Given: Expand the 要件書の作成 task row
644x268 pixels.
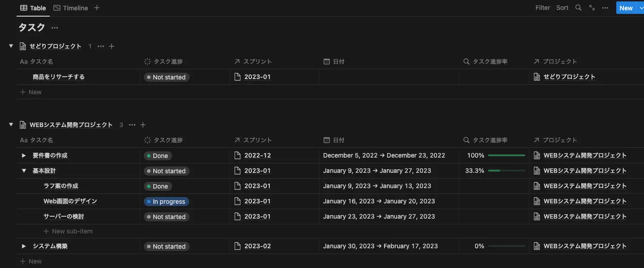Looking at the screenshot, I should point(24,155).
